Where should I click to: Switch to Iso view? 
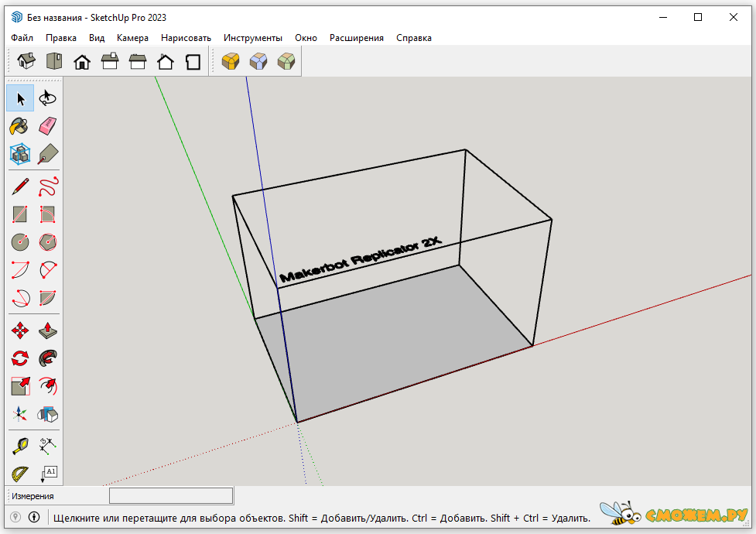pos(26,61)
